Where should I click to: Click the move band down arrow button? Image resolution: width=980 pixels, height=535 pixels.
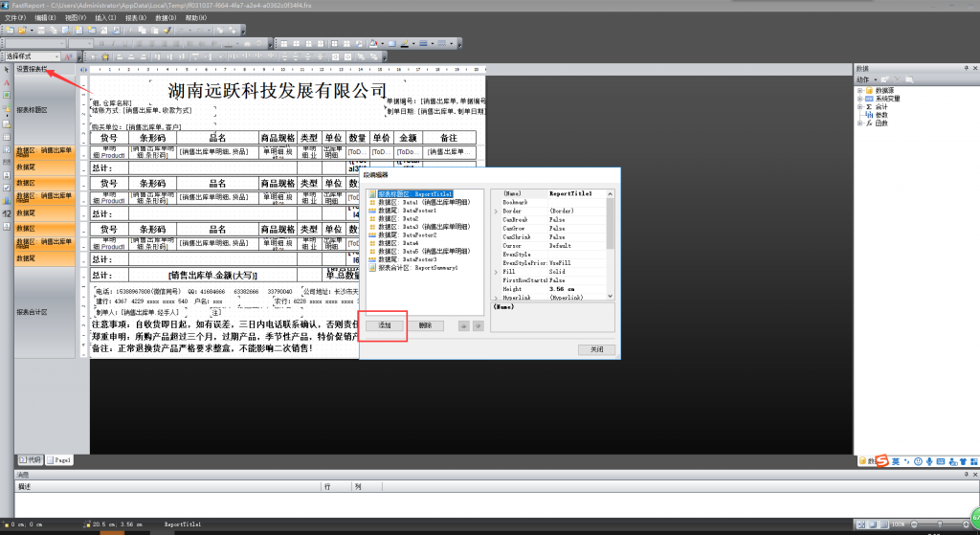point(479,325)
